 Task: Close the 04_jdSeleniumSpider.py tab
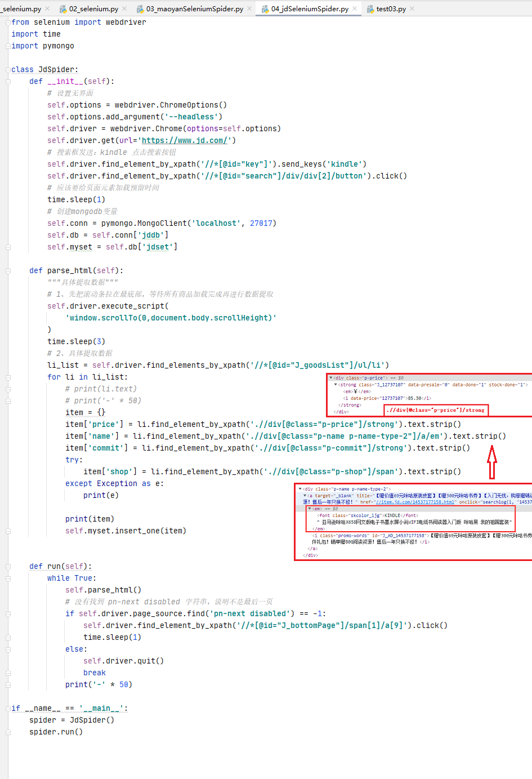pos(355,9)
